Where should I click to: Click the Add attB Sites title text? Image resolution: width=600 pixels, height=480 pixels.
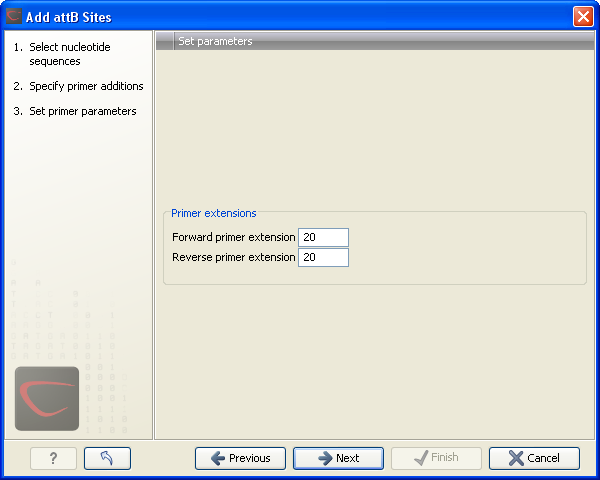coord(68,16)
